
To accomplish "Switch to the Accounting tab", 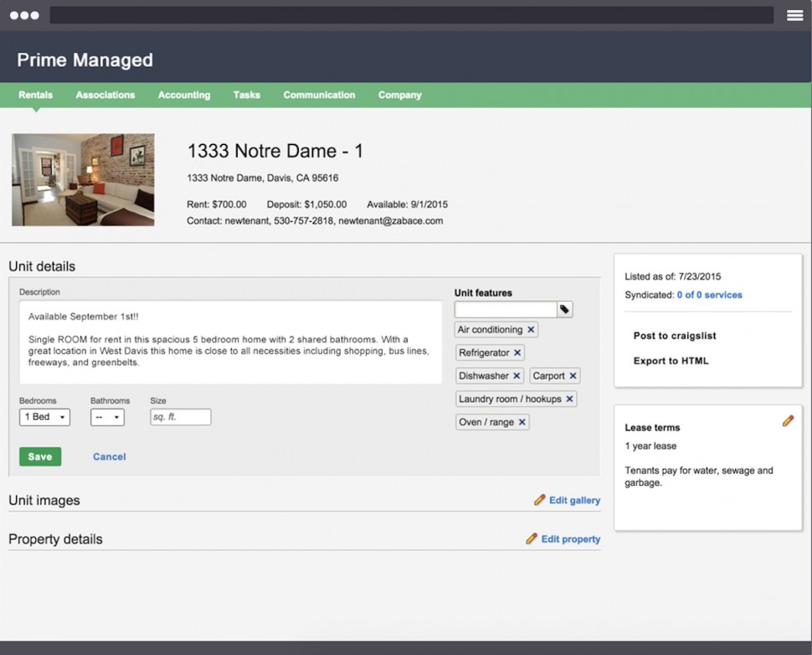I will tap(184, 95).
